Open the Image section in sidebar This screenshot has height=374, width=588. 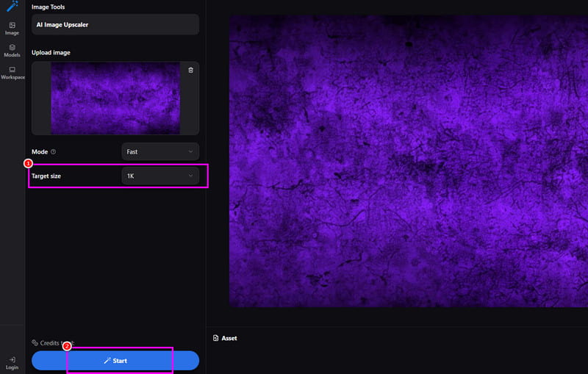pos(12,29)
